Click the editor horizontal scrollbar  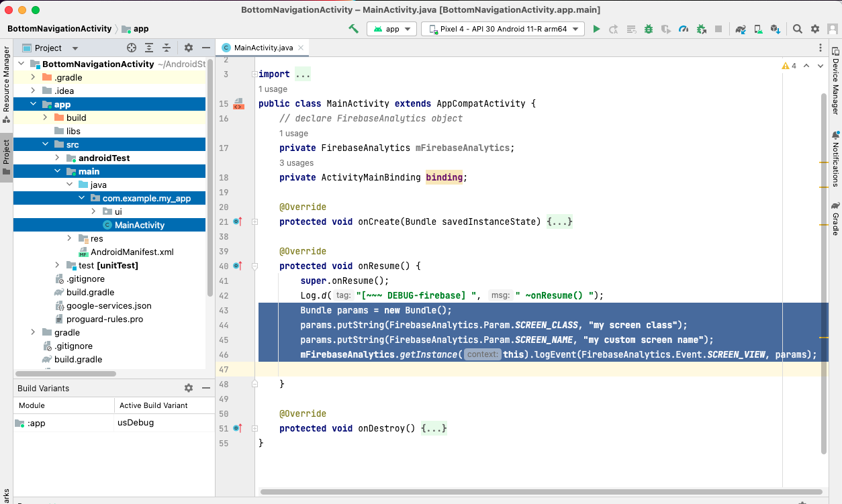(x=543, y=492)
